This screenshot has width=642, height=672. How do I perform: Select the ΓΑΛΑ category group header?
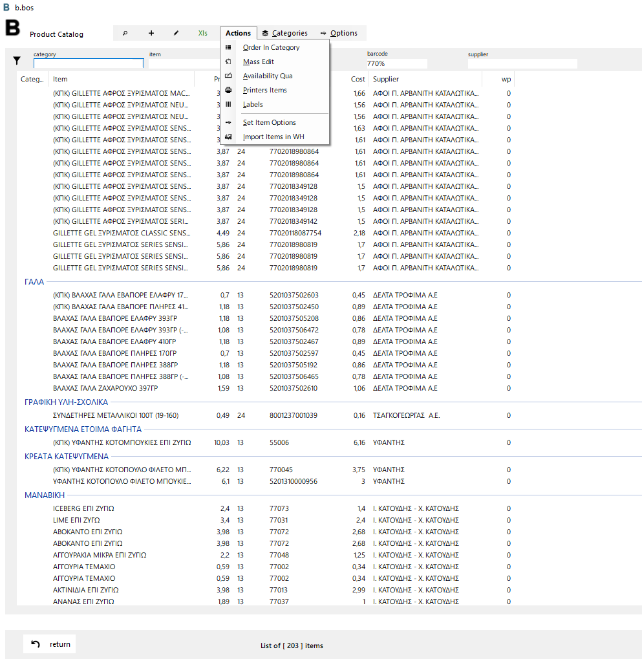34,282
